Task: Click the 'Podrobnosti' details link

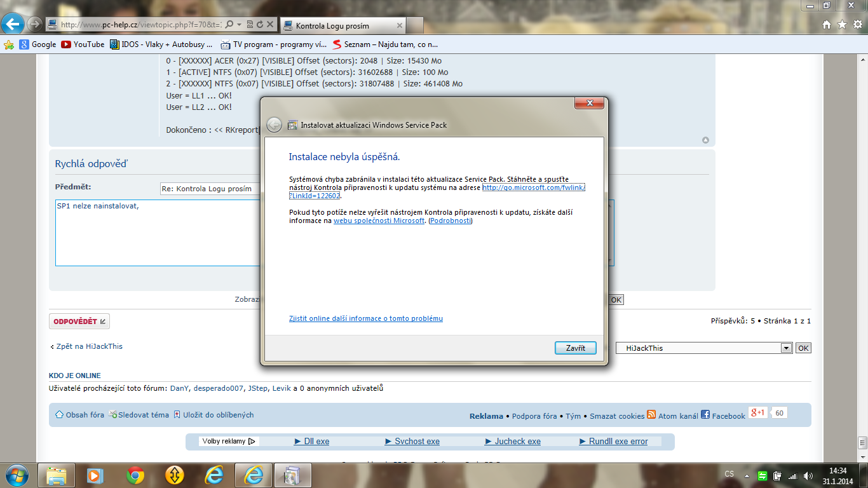Action: (x=451, y=220)
